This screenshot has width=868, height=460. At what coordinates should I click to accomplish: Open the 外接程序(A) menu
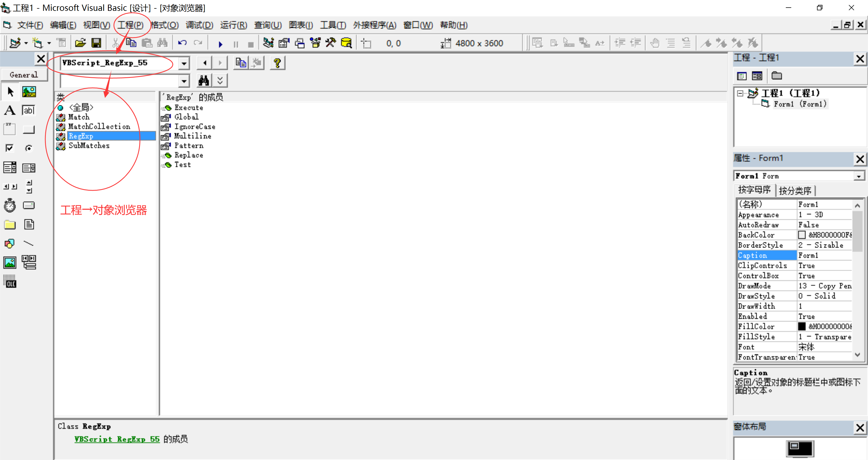375,25
